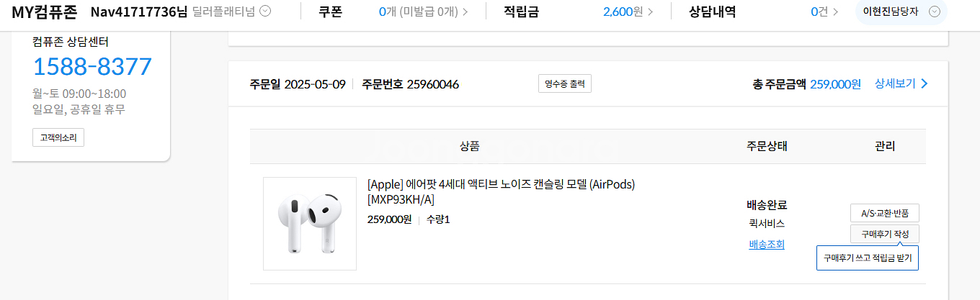Screen dimensions: 980x300
Task: Click the 주문상태 column header
Action: pyautogui.click(x=767, y=147)
